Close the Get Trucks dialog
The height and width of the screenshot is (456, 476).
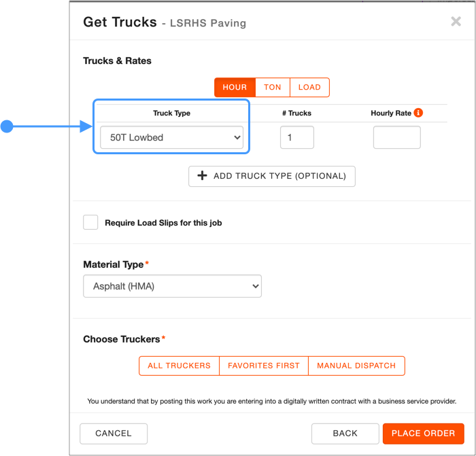456,22
